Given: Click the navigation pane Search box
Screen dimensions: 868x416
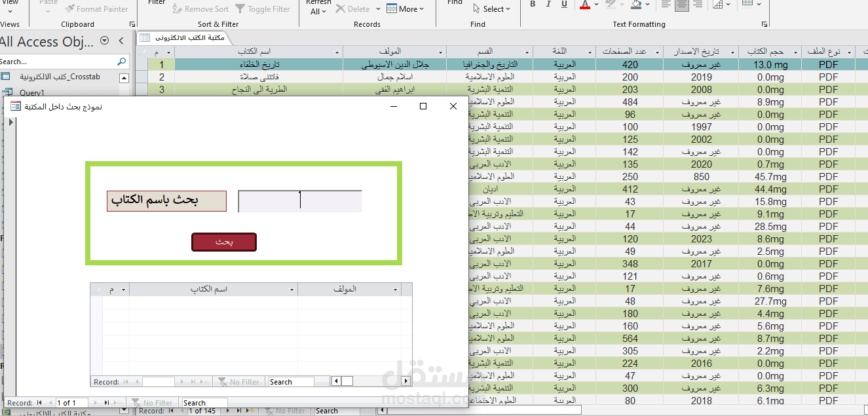Looking at the screenshot, I should [x=57, y=62].
